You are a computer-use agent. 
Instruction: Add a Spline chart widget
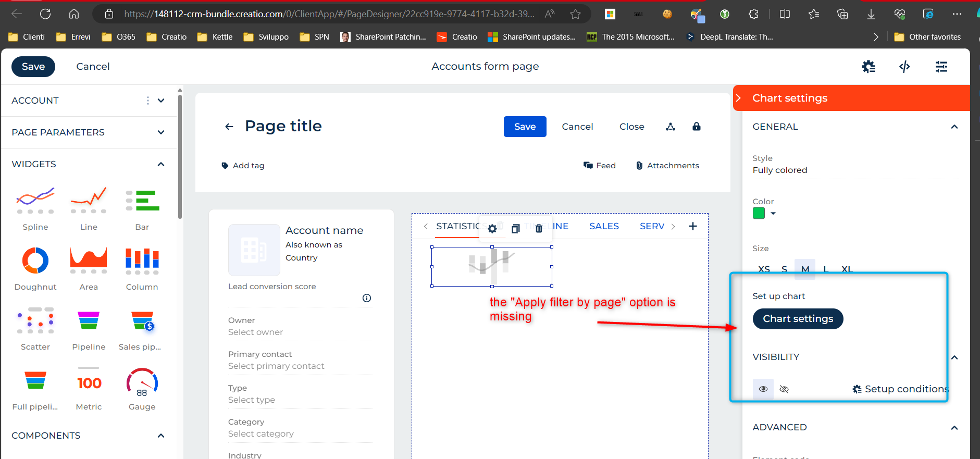click(35, 208)
